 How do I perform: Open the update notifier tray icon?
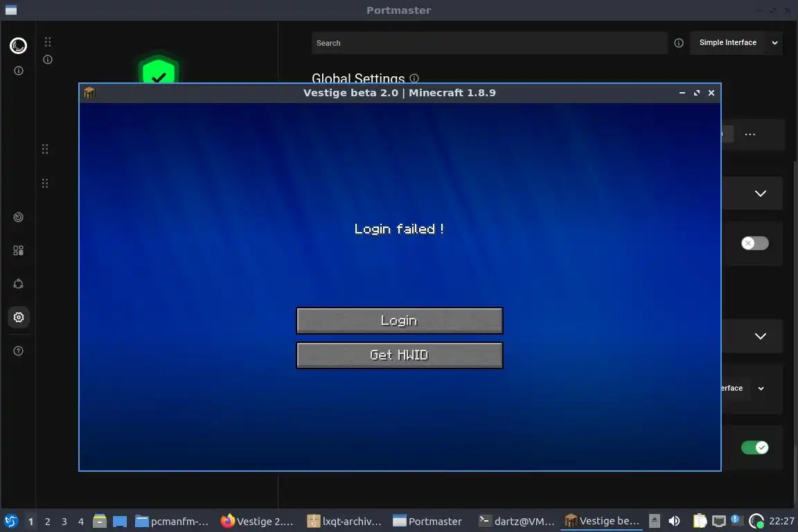[736, 520]
